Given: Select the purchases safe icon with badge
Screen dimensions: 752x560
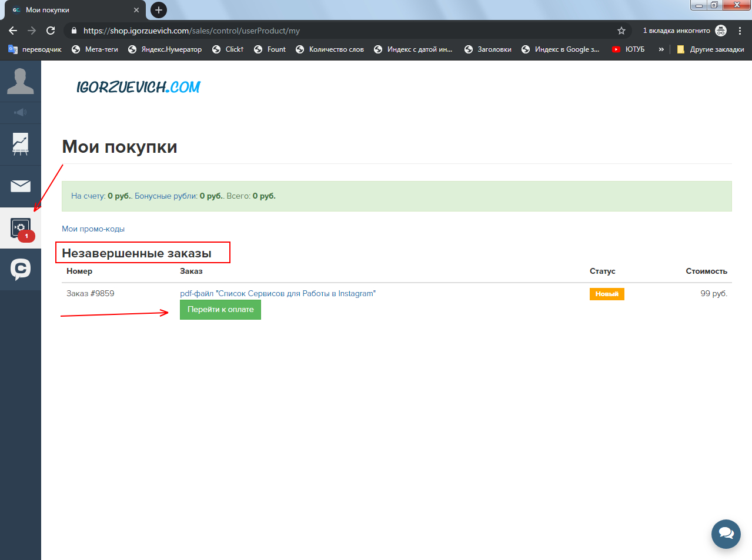Looking at the screenshot, I should pos(21,228).
